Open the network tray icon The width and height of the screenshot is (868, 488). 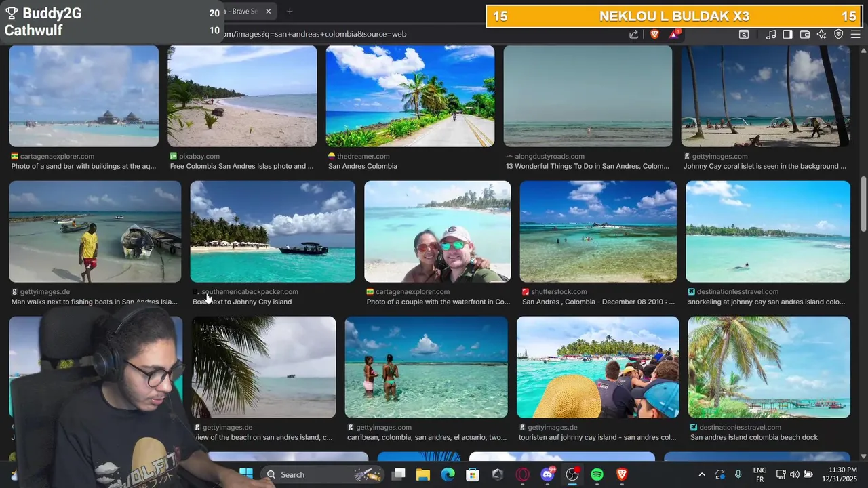click(781, 474)
